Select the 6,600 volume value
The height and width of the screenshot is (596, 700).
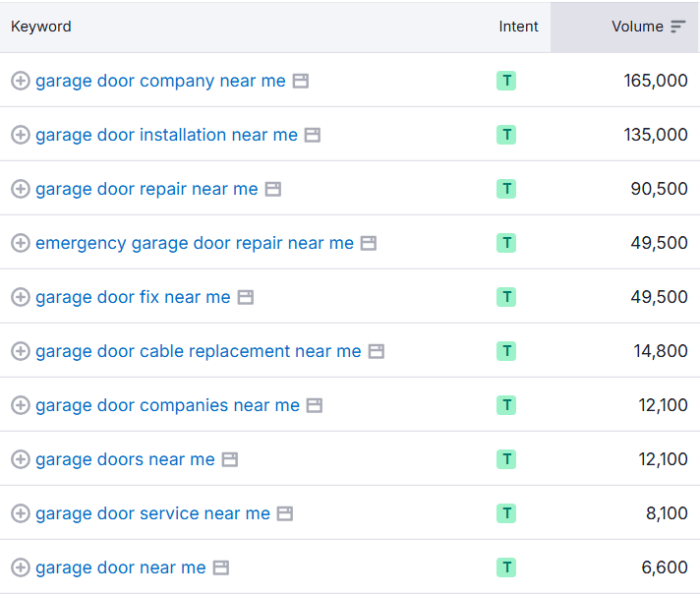[665, 567]
